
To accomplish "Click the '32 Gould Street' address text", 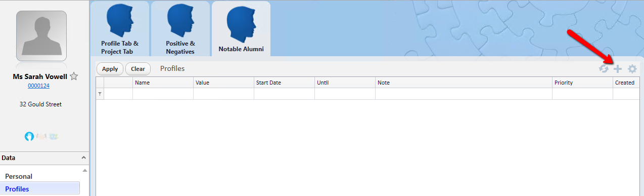I will click(40, 104).
